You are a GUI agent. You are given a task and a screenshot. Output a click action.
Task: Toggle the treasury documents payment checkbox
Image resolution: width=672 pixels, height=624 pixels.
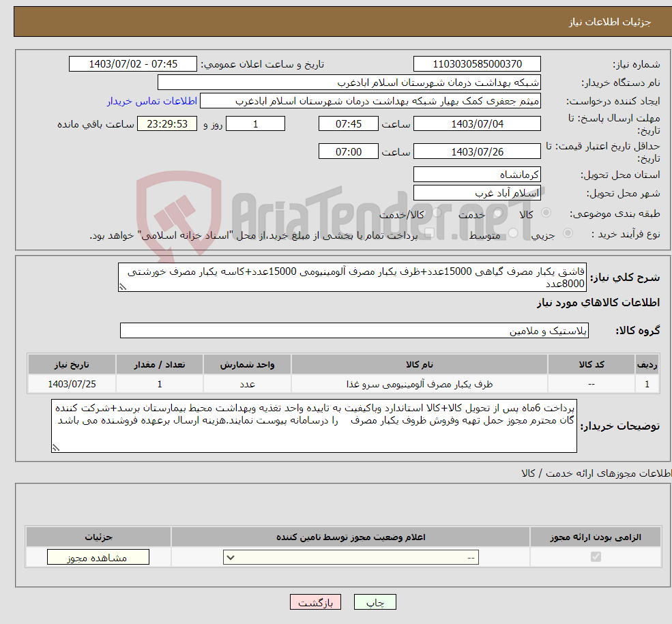[429, 233]
